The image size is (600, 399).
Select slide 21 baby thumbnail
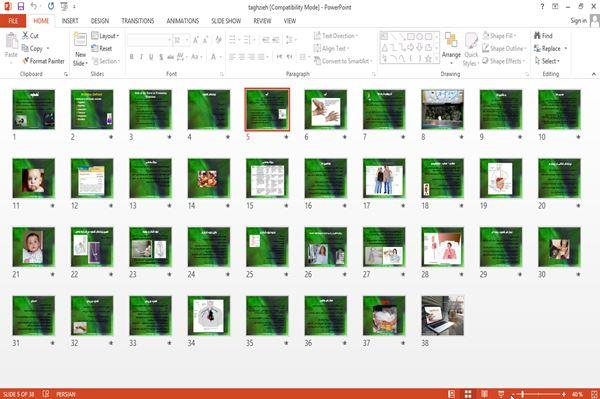34,247
